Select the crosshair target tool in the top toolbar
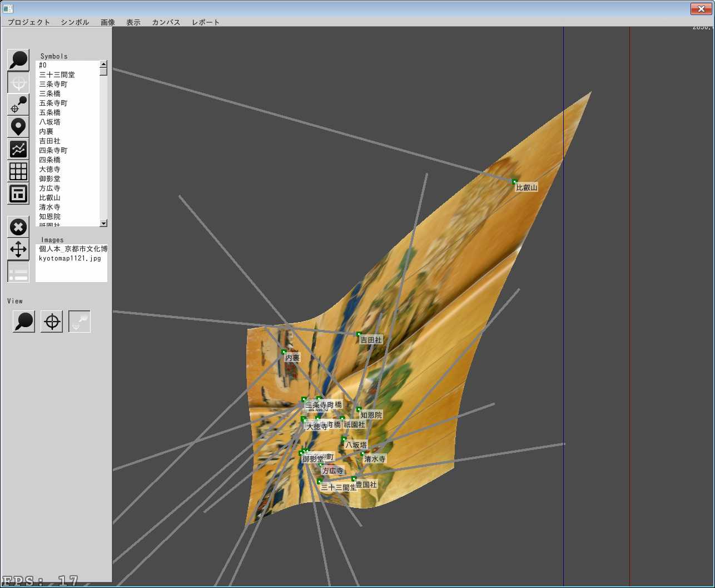The height and width of the screenshot is (588, 715). pos(18,82)
